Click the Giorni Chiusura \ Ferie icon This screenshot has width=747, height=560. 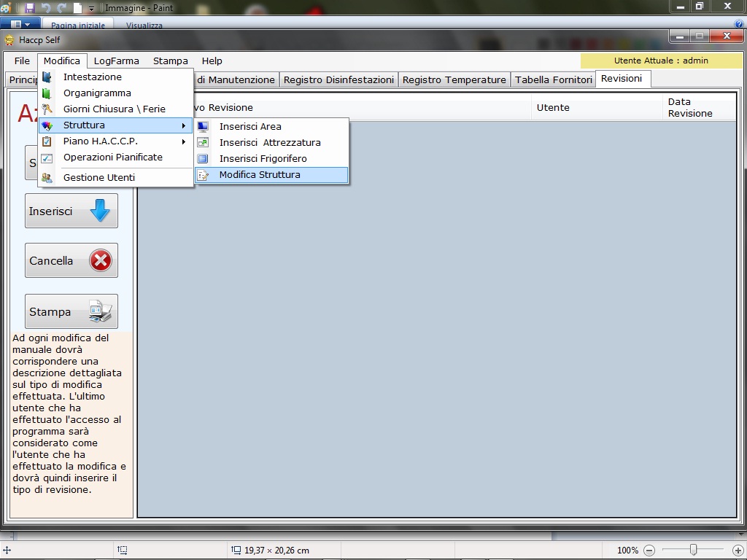pos(47,109)
